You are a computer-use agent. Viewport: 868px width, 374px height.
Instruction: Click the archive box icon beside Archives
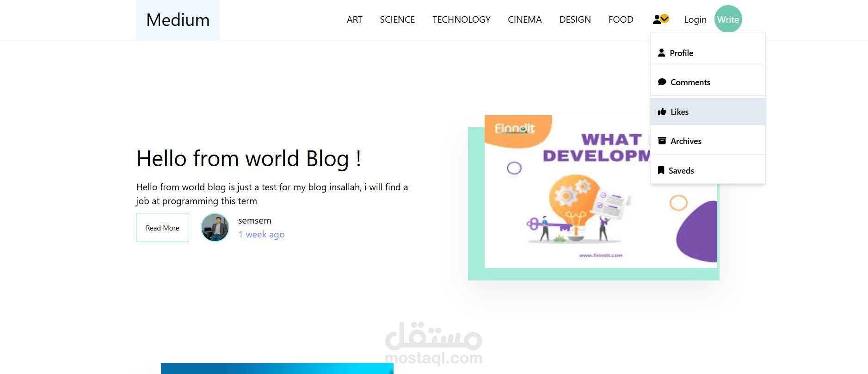tap(662, 141)
